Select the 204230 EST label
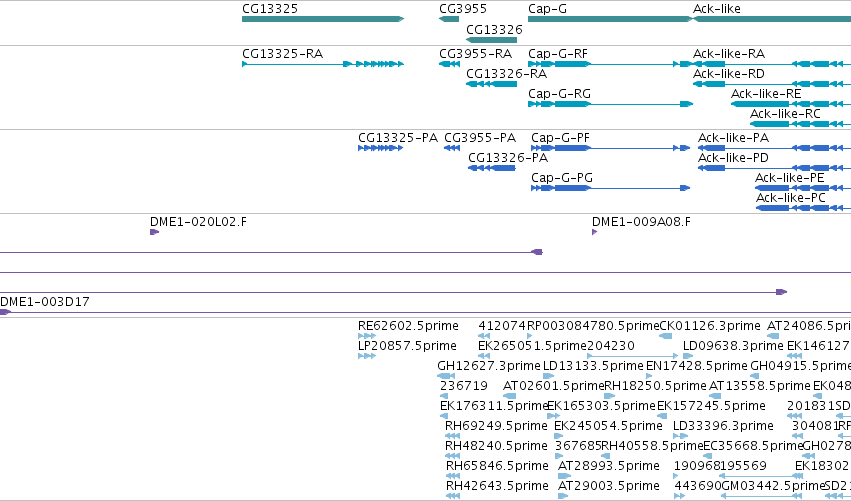 [611, 346]
